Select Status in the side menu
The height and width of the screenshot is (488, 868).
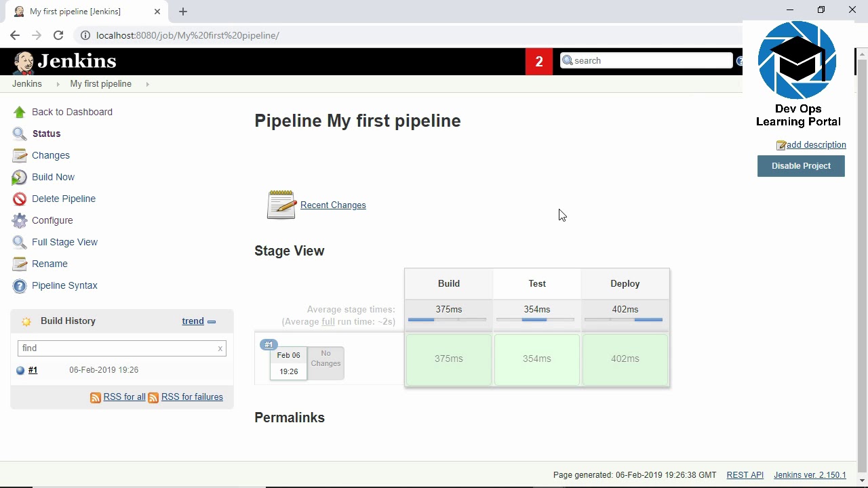[46, 134]
